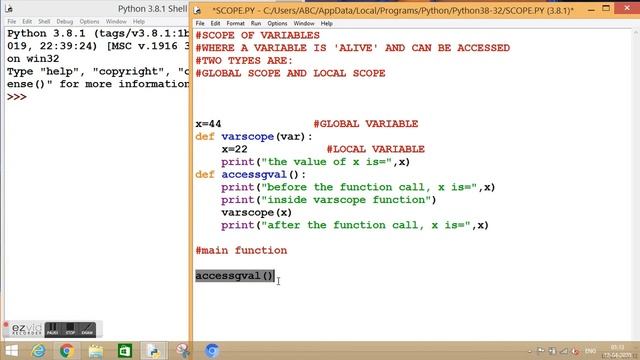Show hidden system tray icons
640x360 pixels.
click(529, 351)
